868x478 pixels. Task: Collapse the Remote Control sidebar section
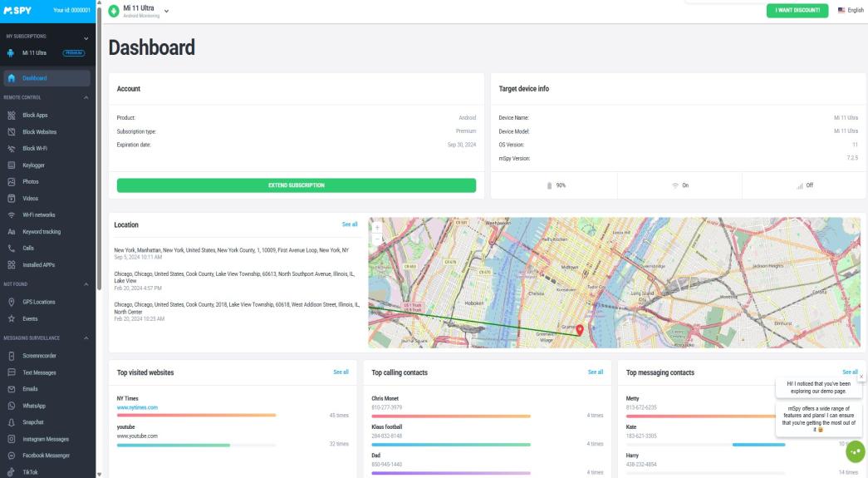[86, 99]
